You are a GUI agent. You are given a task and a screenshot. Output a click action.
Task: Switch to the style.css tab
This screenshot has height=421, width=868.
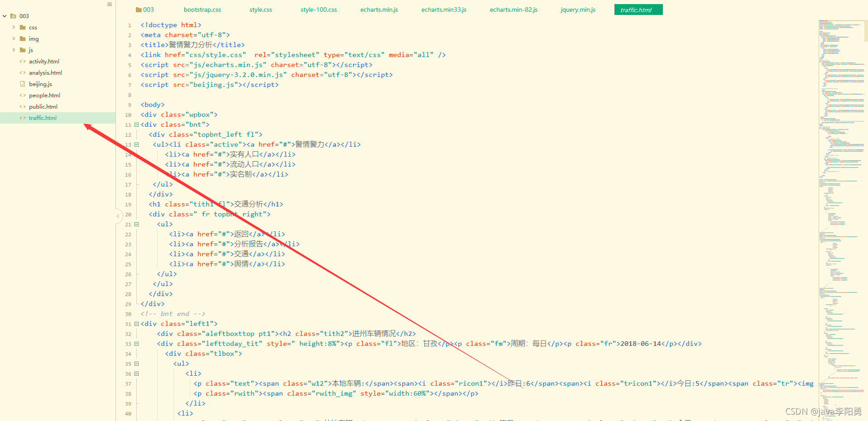[260, 9]
